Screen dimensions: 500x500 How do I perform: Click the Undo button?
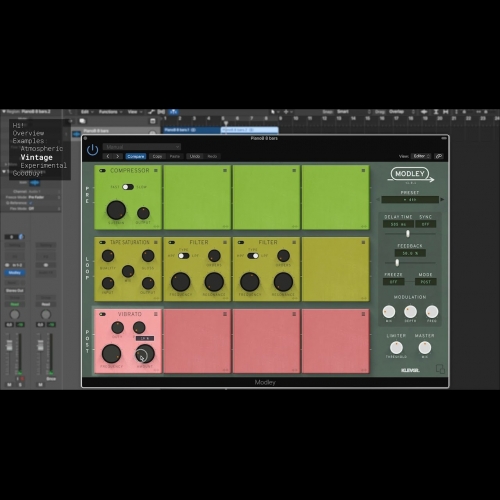tap(195, 156)
